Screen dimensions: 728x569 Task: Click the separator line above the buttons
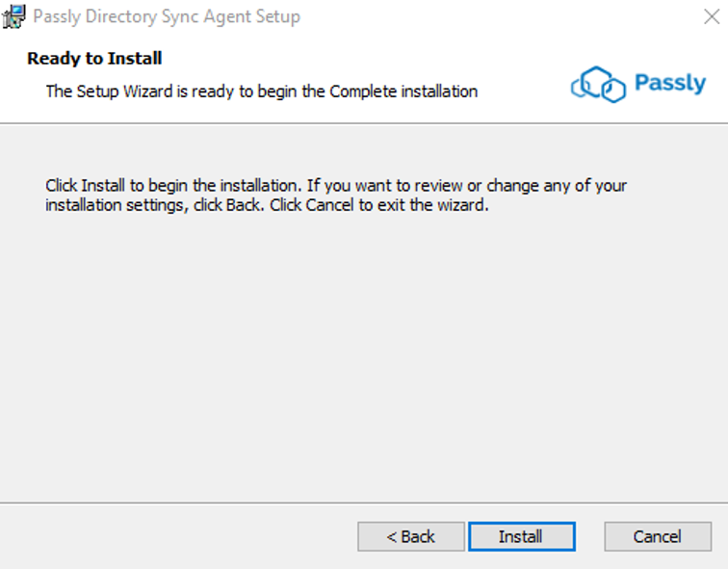(x=364, y=503)
